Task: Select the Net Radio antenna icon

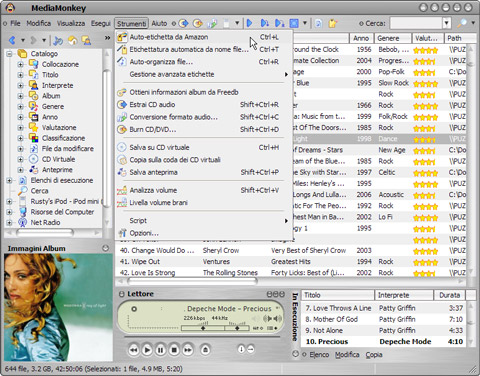Action: pos(23,222)
